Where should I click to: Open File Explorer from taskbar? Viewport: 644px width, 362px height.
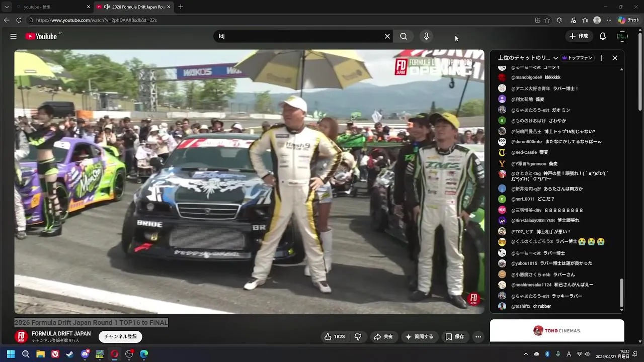[x=40, y=354]
